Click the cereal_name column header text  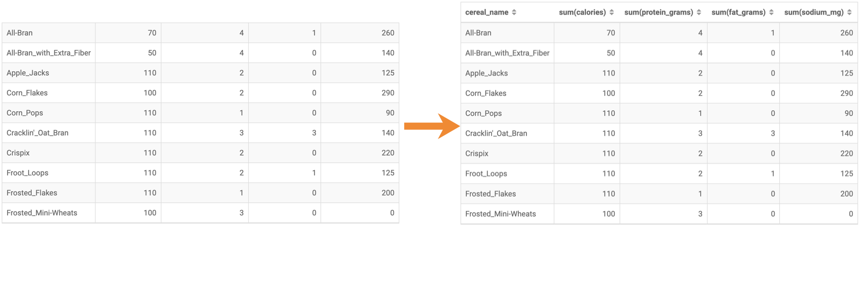[486, 12]
